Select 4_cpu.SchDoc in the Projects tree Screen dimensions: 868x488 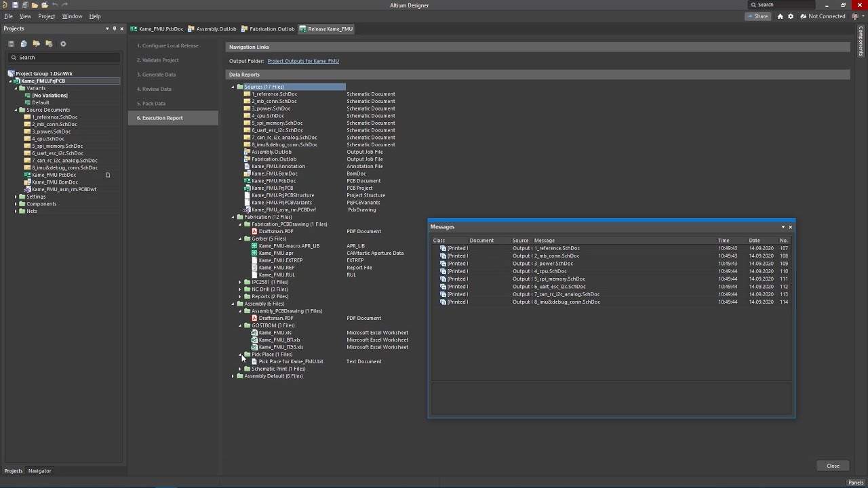48,139
